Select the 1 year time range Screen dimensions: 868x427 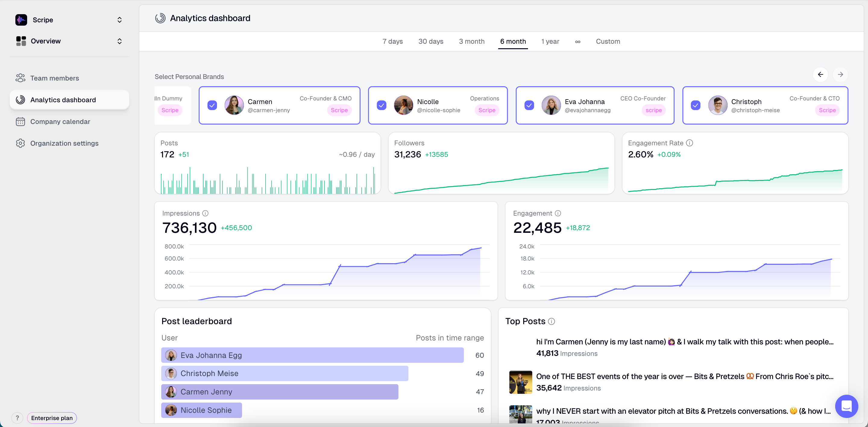550,41
